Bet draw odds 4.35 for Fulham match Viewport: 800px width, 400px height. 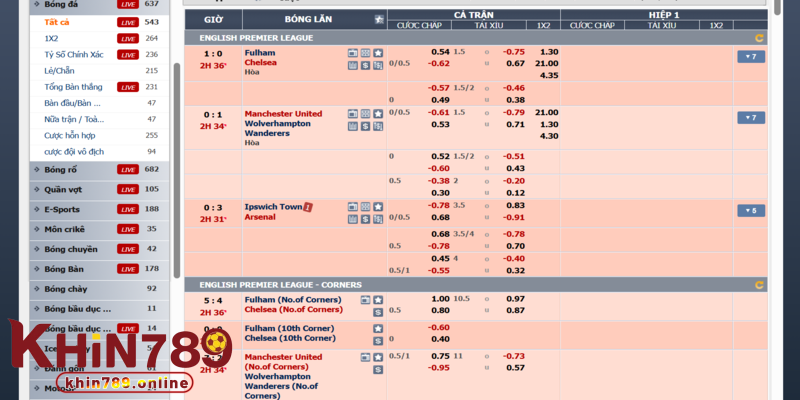click(549, 76)
